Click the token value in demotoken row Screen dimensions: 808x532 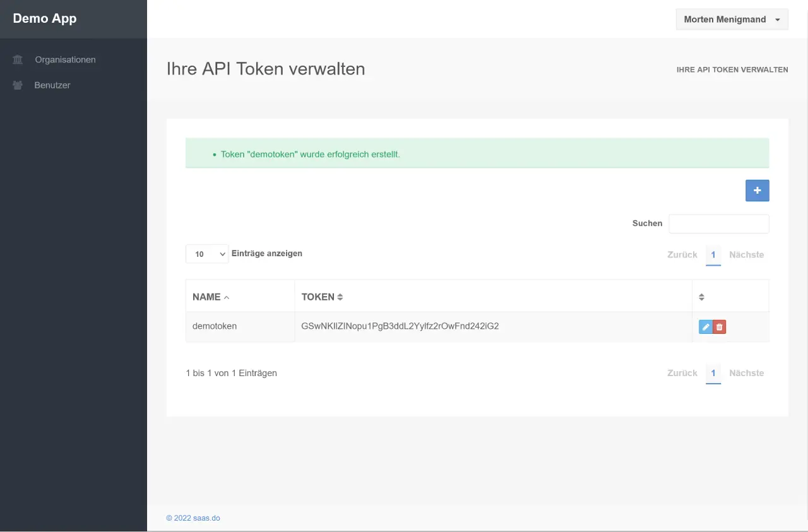point(400,326)
